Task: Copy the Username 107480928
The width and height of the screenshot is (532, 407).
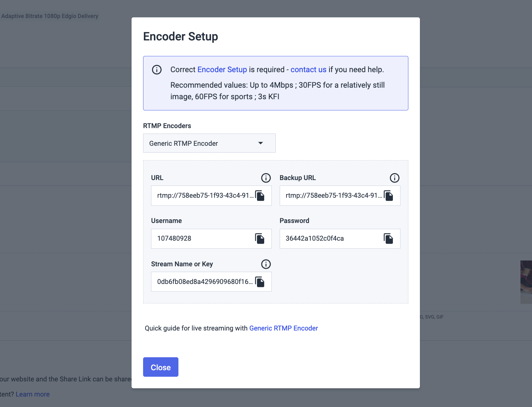Action: (260, 238)
